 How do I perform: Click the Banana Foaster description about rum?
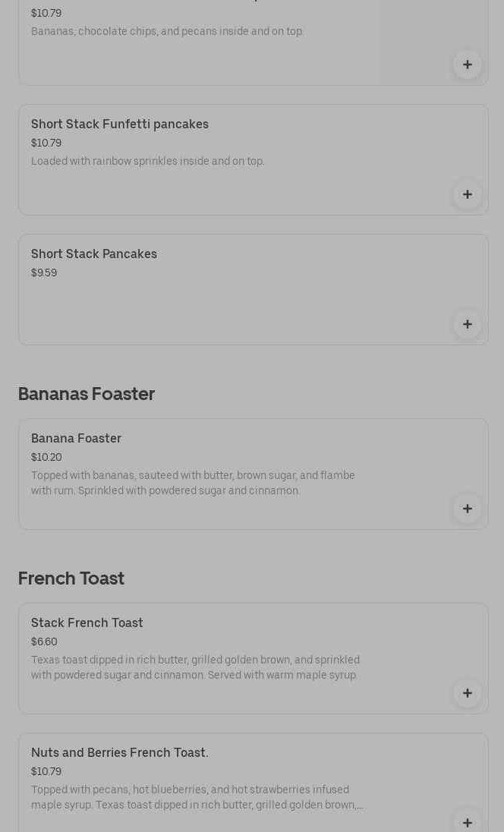click(x=193, y=484)
